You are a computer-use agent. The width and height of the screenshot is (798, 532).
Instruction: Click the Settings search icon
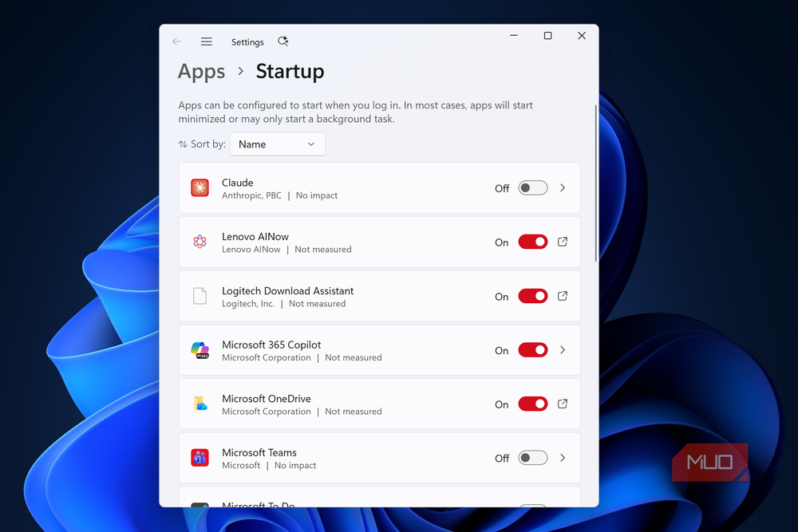coord(283,41)
